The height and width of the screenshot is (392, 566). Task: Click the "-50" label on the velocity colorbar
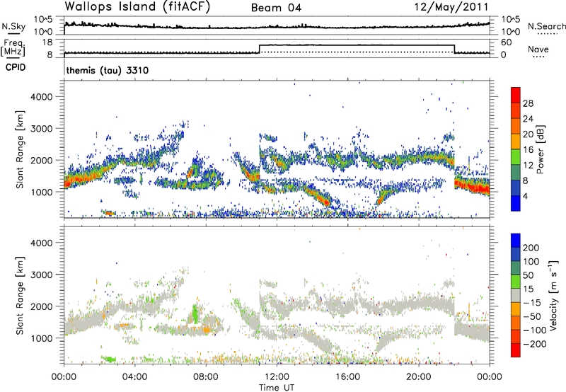tap(532, 316)
